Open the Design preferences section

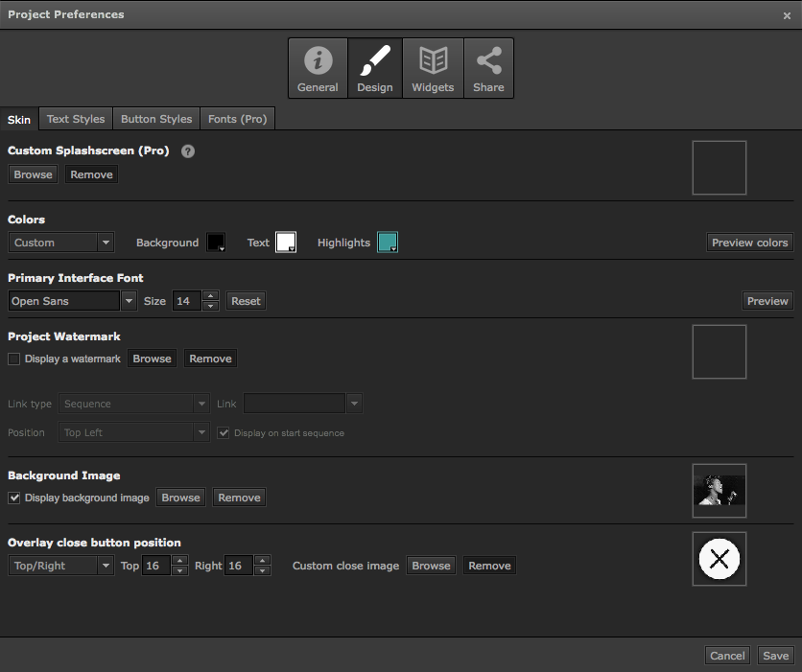click(x=375, y=68)
